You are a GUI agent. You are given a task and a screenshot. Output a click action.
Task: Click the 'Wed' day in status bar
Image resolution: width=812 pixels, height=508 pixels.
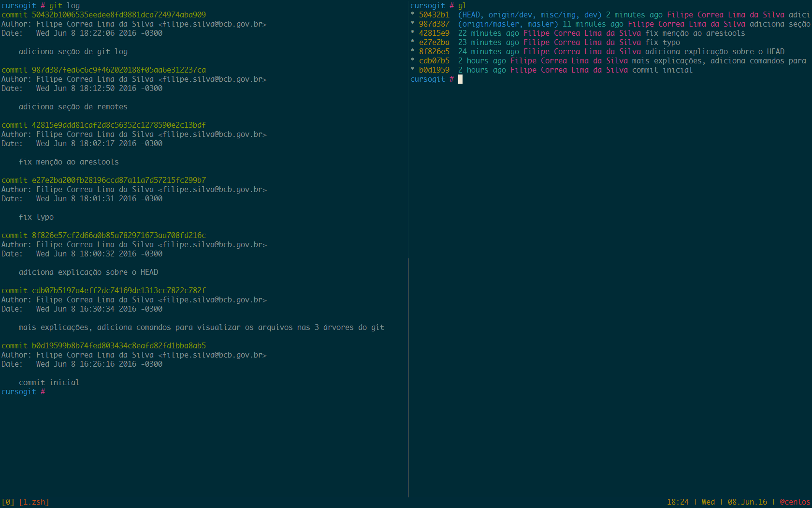(x=708, y=502)
